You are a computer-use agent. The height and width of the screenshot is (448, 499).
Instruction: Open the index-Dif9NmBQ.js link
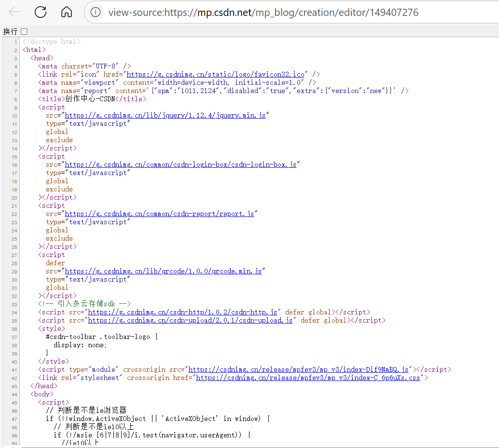(x=299, y=370)
